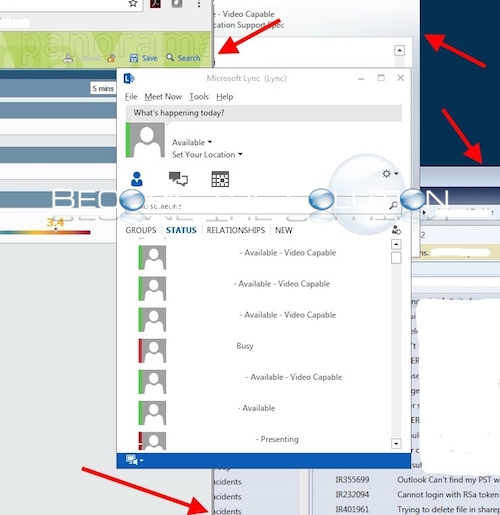The width and height of the screenshot is (500, 515).
Task: Open the browser three-dot menu
Action: tap(199, 4)
